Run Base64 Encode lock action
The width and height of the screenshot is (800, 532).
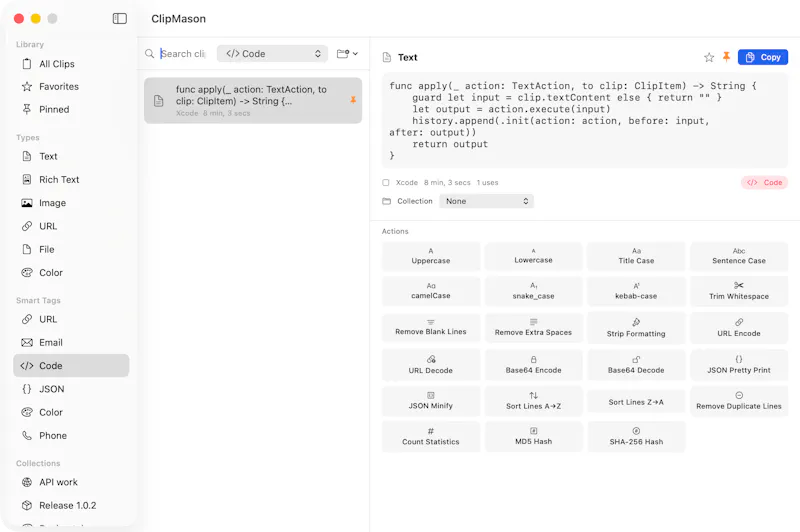coord(533,365)
